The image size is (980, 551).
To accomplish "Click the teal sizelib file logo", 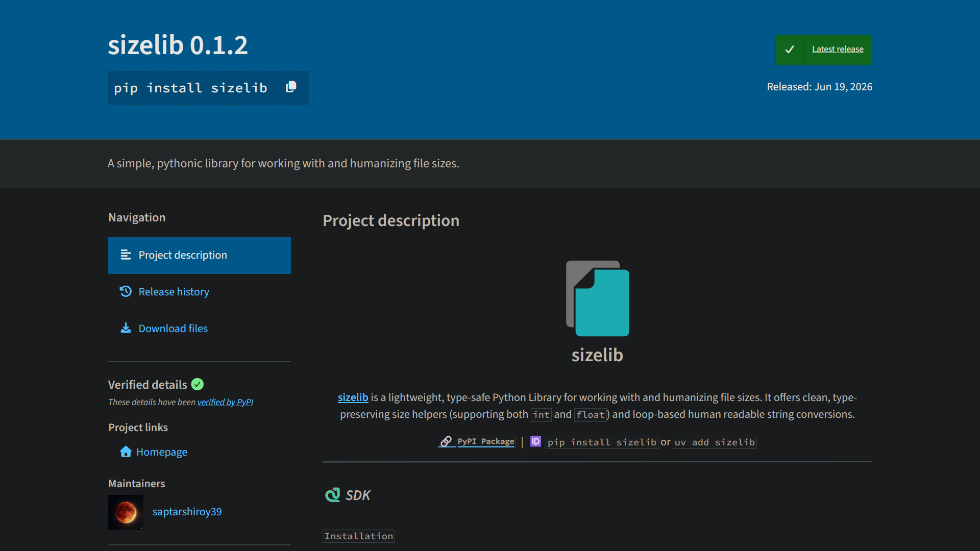I will pos(597,298).
